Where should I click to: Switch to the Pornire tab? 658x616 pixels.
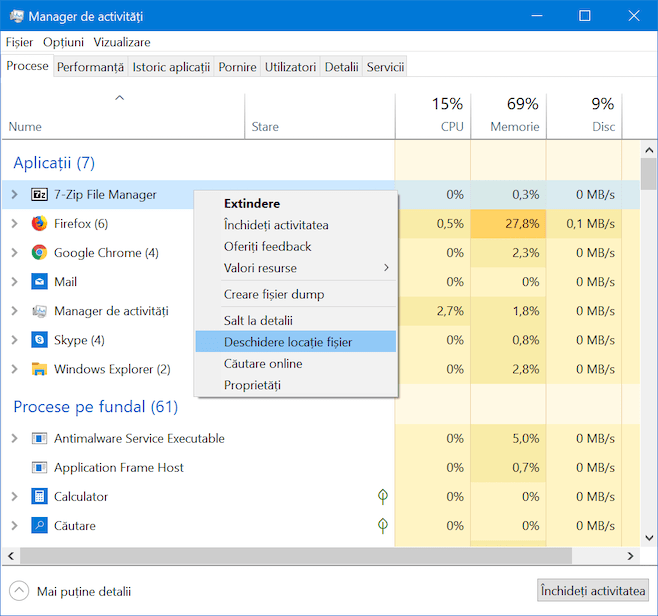(238, 67)
